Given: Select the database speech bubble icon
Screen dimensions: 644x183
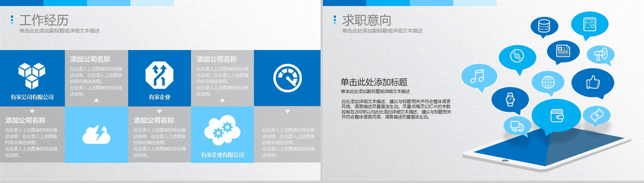Looking at the screenshot, I should (544, 27).
